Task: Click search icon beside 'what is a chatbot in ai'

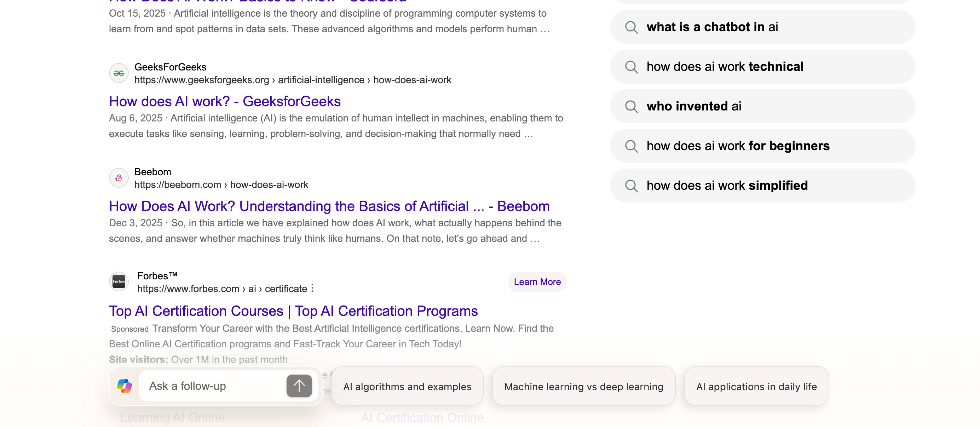Action: click(x=632, y=27)
